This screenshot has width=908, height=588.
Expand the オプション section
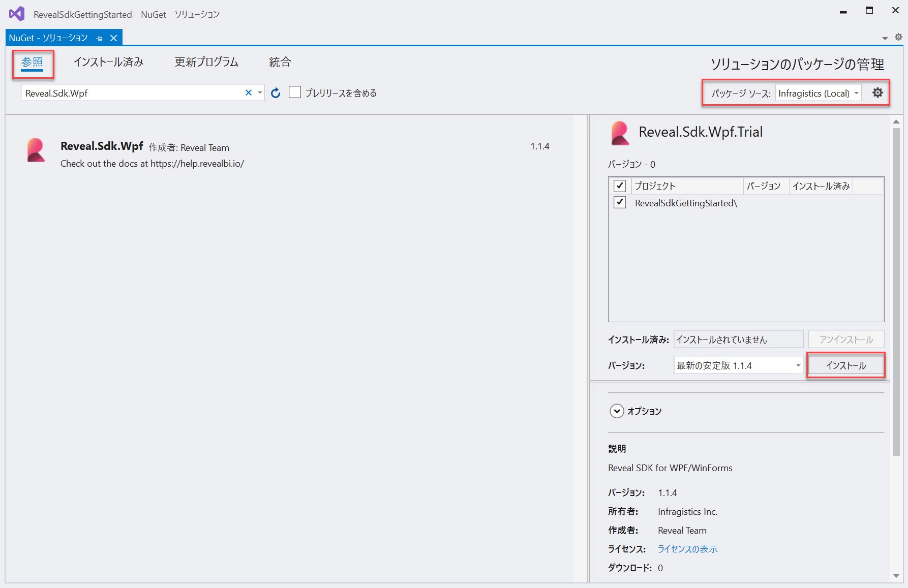click(x=617, y=411)
